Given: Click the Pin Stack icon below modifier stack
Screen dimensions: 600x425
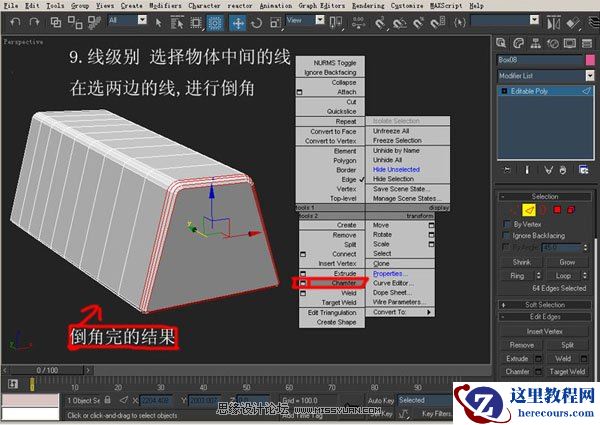Looking at the screenshot, I should 507,170.
